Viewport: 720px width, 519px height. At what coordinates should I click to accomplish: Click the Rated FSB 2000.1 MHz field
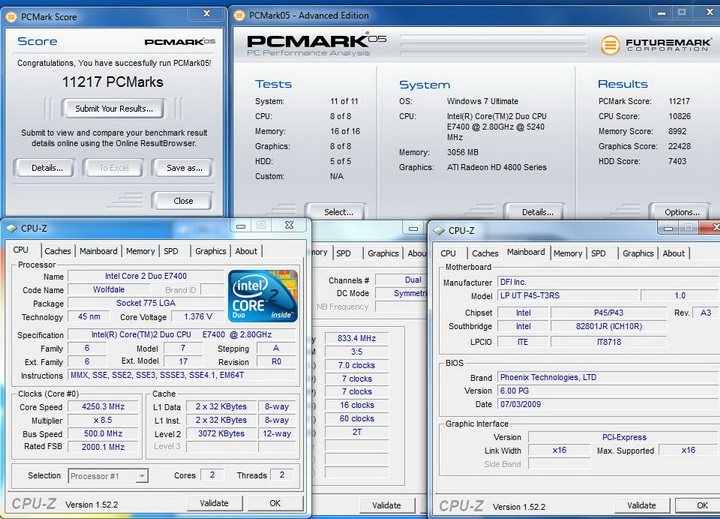coord(103,447)
